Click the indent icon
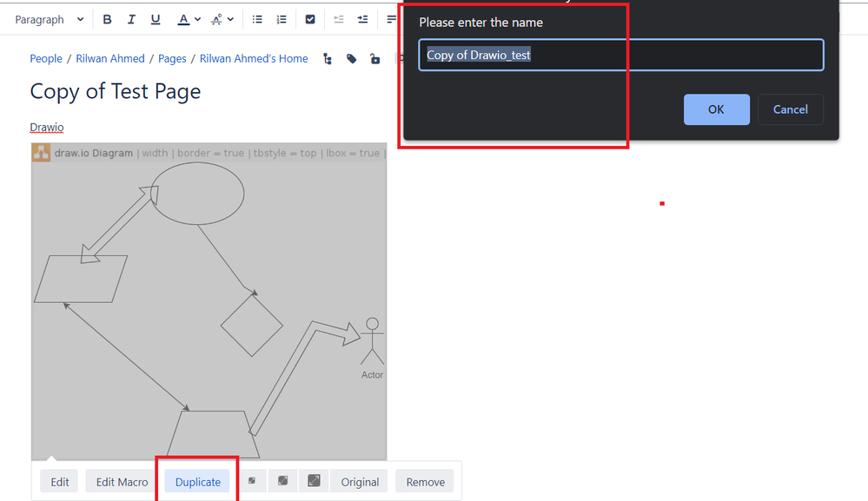 click(362, 19)
